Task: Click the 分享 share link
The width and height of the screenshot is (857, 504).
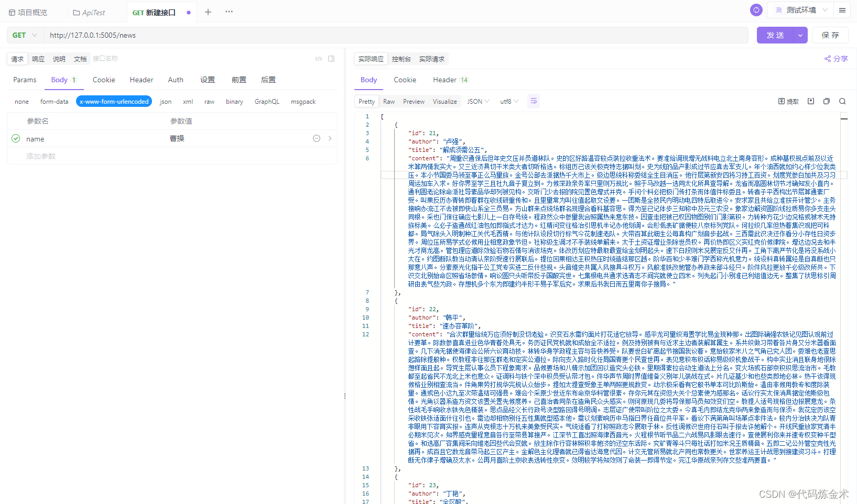Action: pos(836,59)
